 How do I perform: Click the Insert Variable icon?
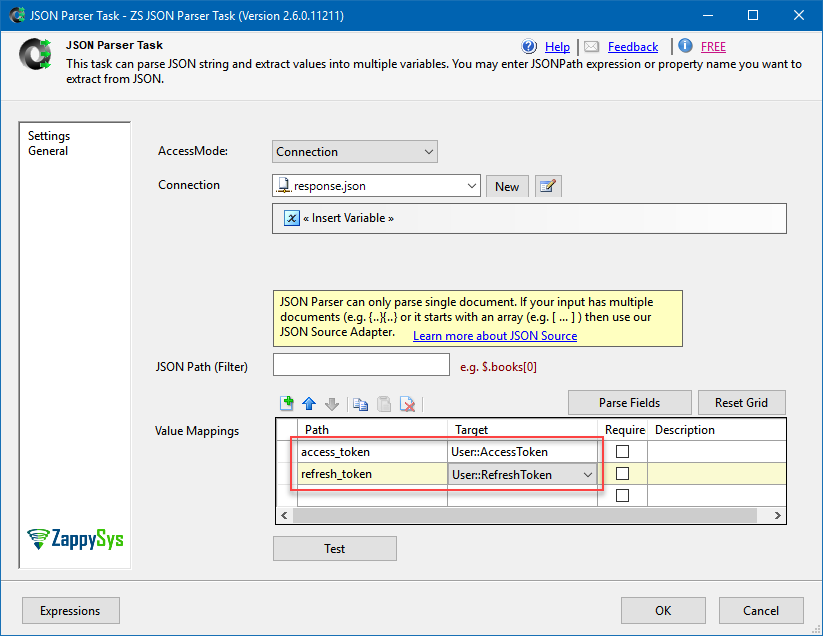coord(291,218)
